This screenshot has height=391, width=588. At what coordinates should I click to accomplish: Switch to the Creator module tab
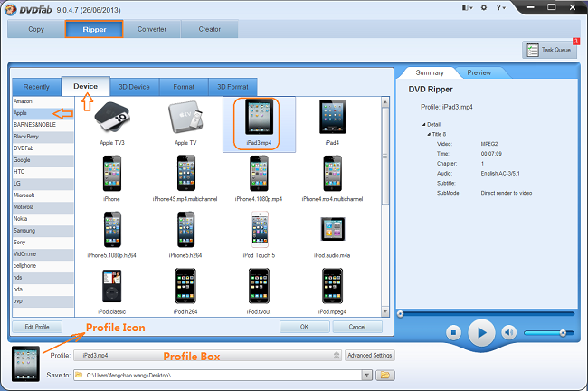point(210,29)
